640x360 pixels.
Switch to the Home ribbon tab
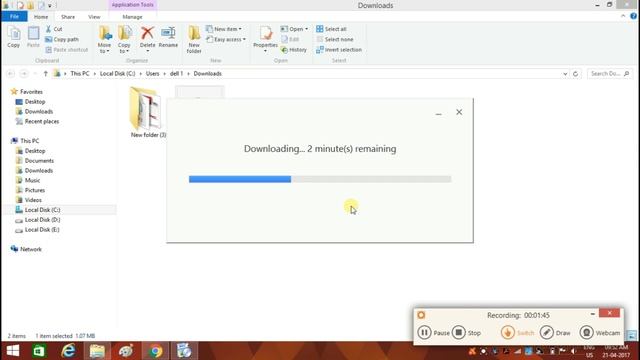41,17
